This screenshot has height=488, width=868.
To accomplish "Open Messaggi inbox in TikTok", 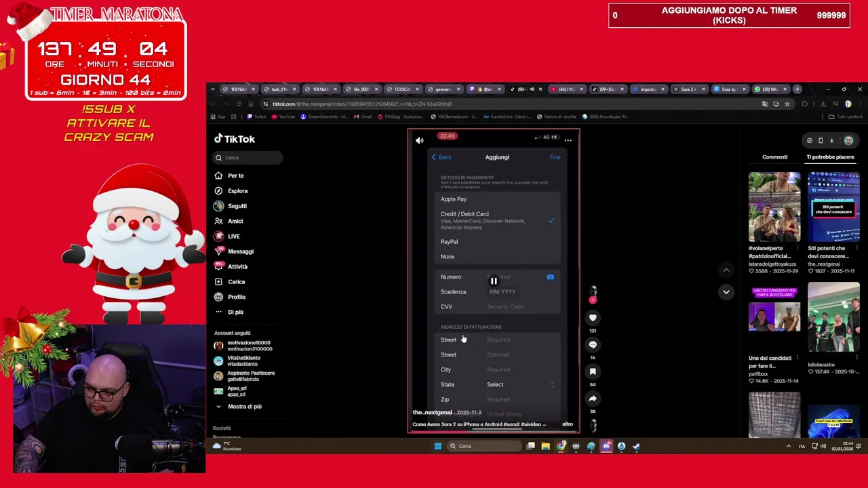I will 234,251.
